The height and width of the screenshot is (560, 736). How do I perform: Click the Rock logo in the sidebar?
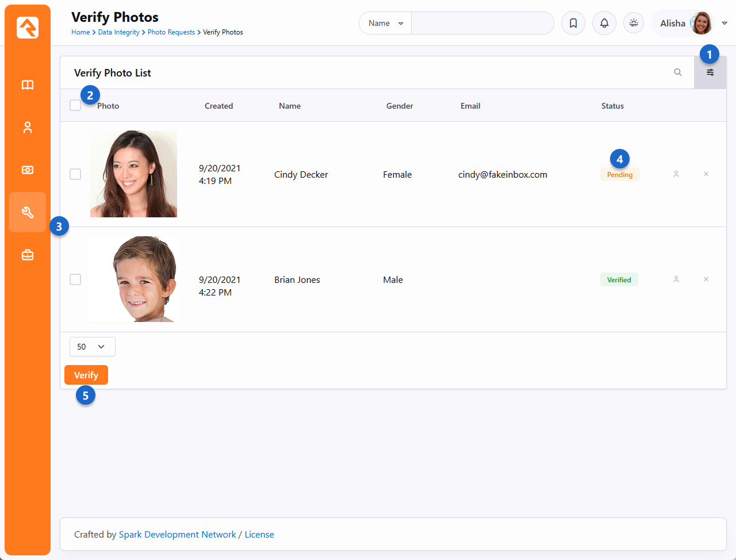pyautogui.click(x=28, y=27)
